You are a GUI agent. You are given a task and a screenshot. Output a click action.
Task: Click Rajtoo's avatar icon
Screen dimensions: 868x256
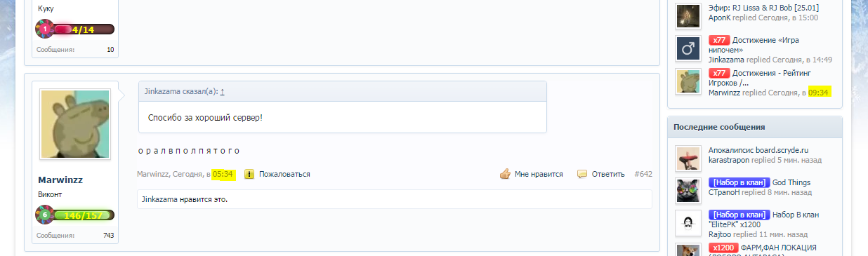click(688, 222)
